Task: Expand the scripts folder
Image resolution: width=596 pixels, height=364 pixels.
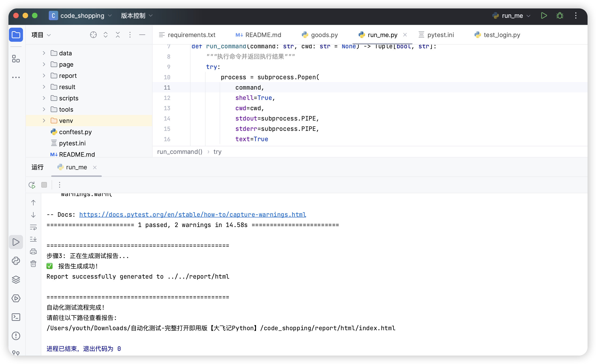Action: [x=44, y=98]
